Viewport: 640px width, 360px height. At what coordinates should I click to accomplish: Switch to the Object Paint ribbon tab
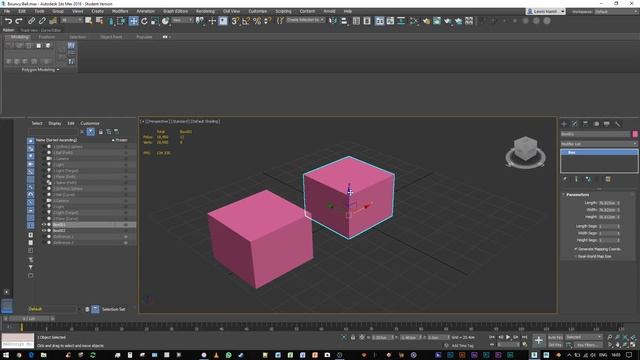point(111,37)
